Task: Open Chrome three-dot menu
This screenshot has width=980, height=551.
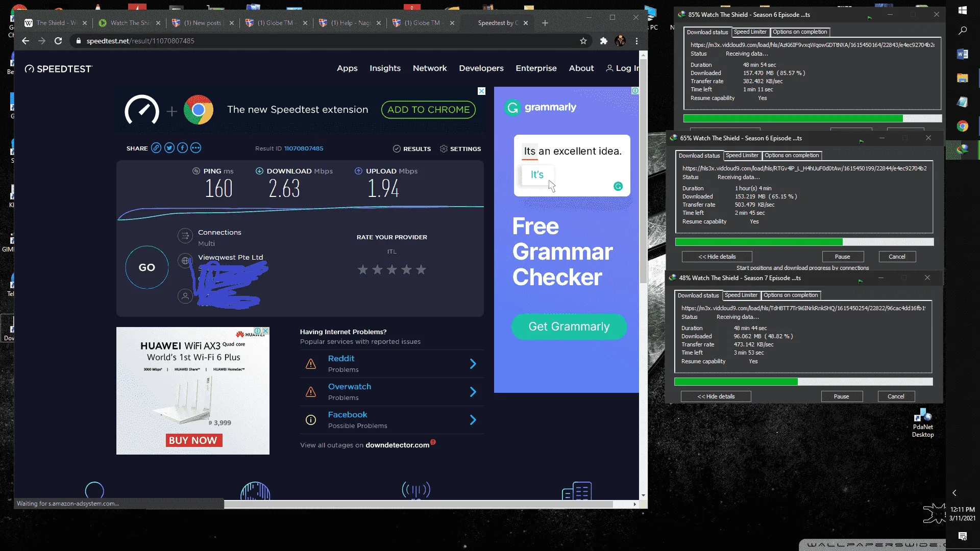Action: [x=636, y=41]
